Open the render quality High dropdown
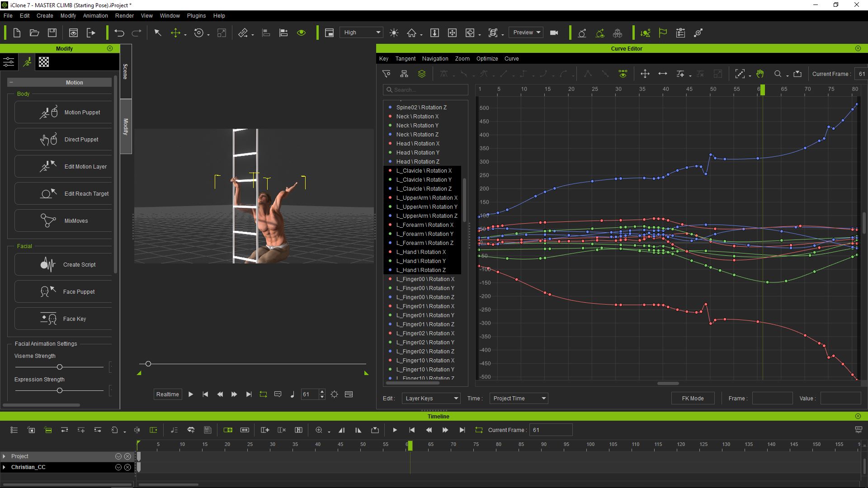Viewport: 868px width, 488px height. click(x=362, y=33)
